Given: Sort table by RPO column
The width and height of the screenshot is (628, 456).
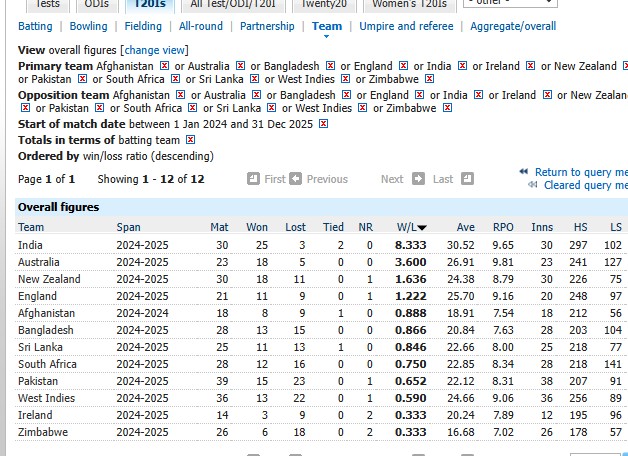Looking at the screenshot, I should pos(503,227).
